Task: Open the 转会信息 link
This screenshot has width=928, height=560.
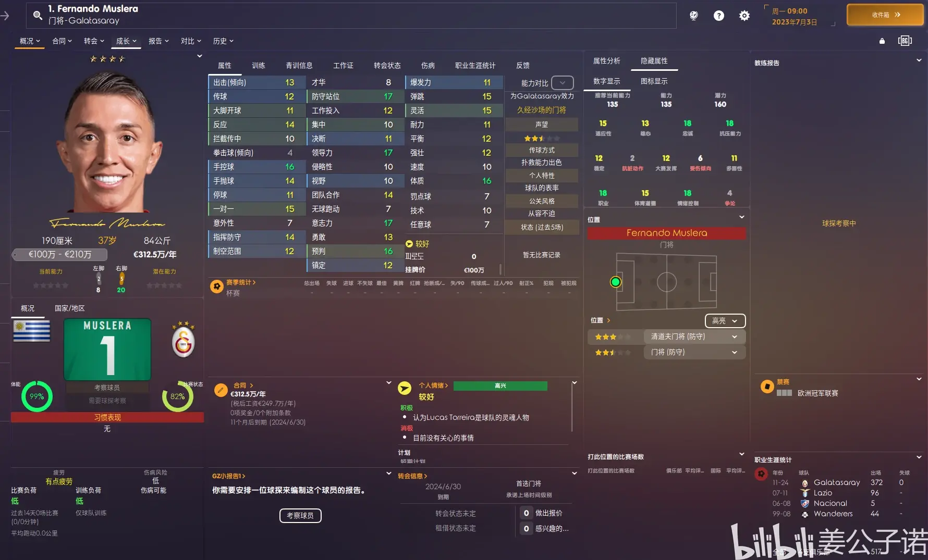Action: click(x=412, y=476)
